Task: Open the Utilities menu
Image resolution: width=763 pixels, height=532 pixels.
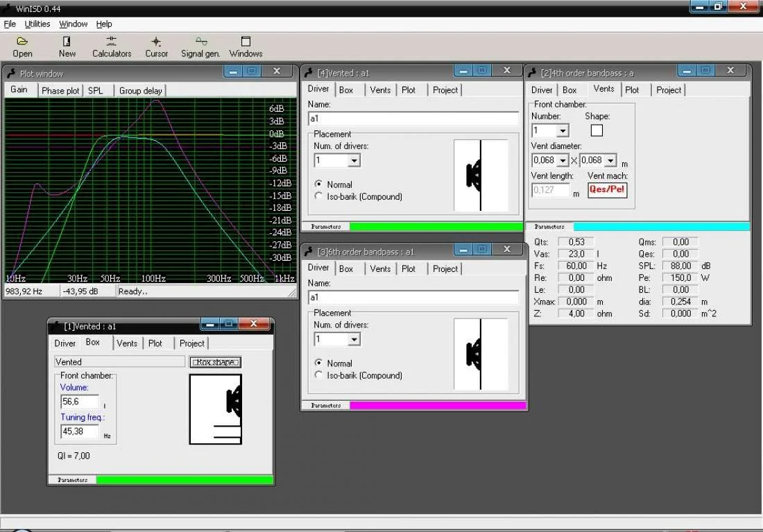Action: click(x=37, y=24)
